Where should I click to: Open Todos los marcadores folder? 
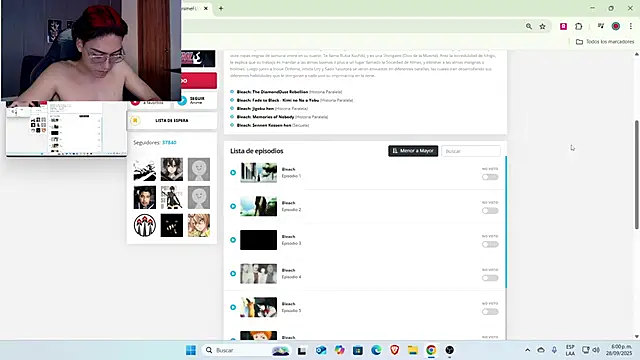click(605, 42)
